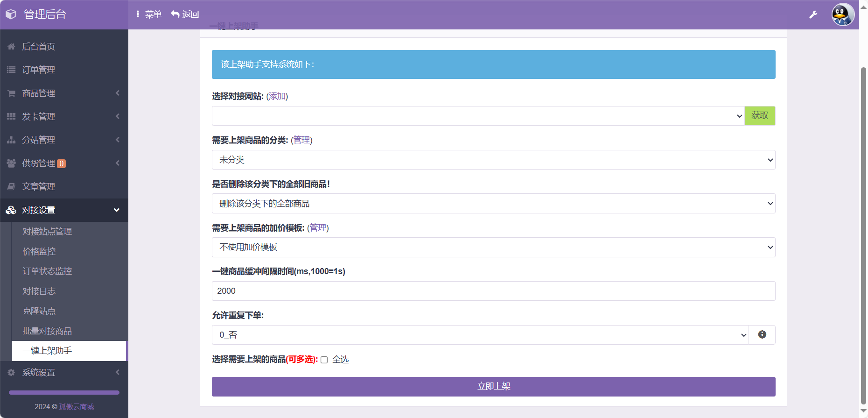Click the 添加 link for 对接网站
Image resolution: width=868 pixels, height=418 pixels.
pos(277,96)
